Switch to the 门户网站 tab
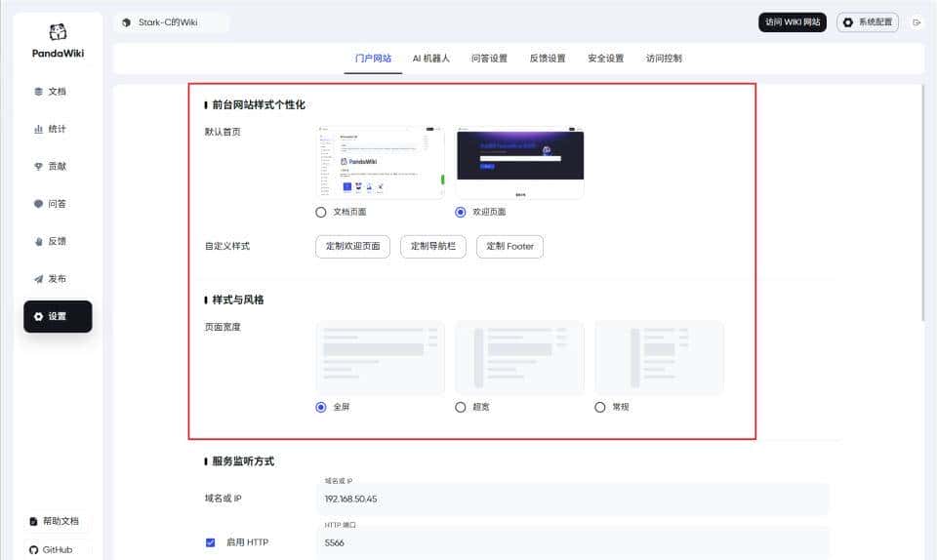The width and height of the screenshot is (937, 560). pos(373,59)
